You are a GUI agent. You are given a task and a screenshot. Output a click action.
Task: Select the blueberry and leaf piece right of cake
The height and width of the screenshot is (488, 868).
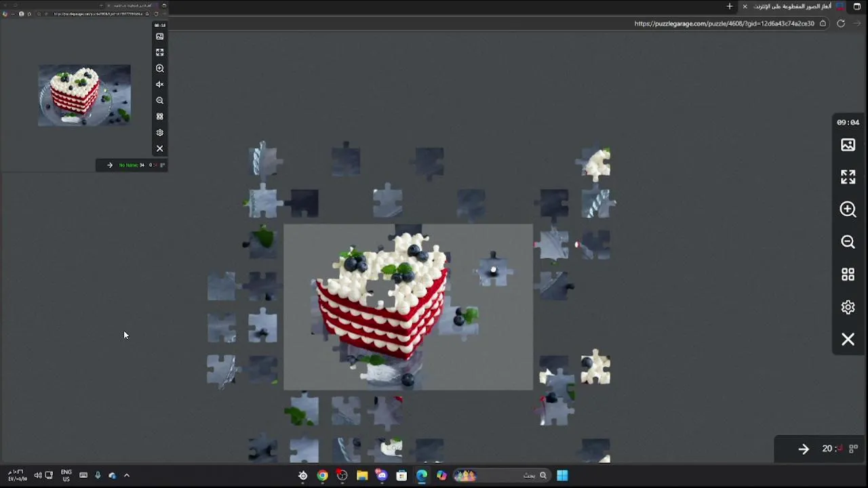click(462, 319)
